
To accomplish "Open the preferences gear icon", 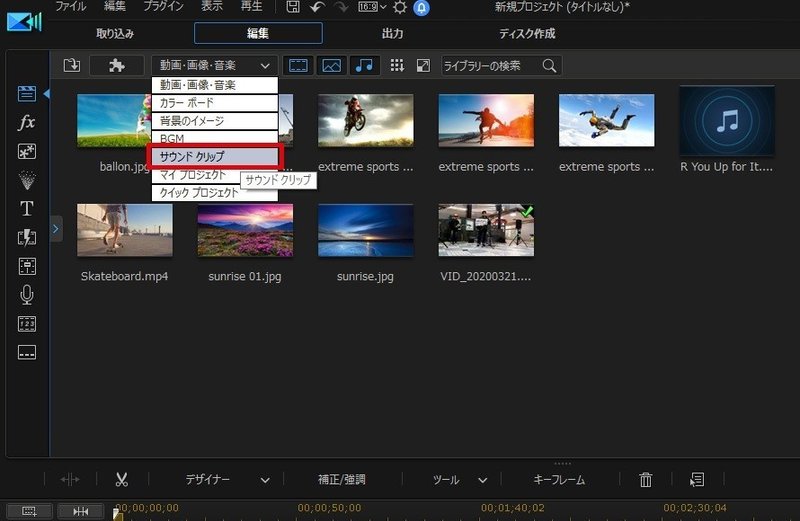I will tap(400, 7).
